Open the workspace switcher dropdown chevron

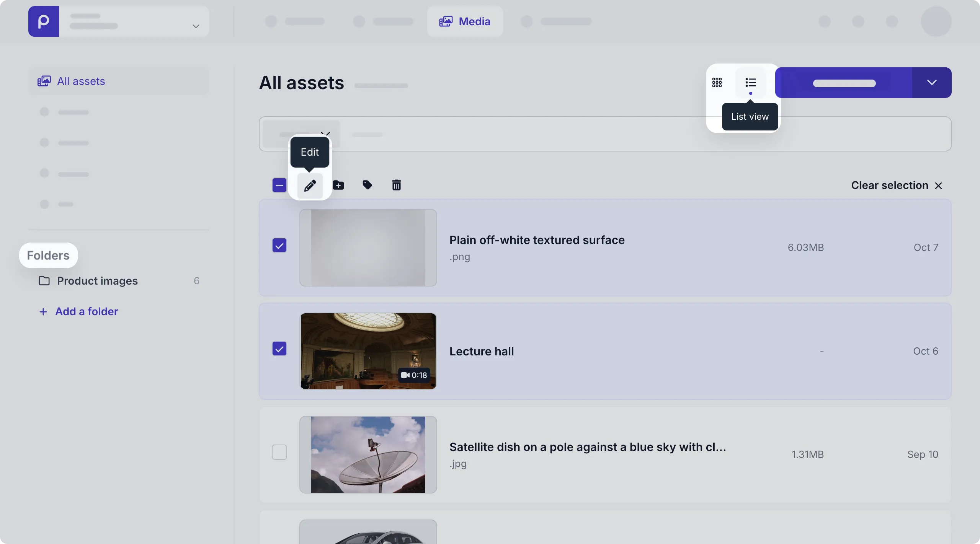[196, 26]
